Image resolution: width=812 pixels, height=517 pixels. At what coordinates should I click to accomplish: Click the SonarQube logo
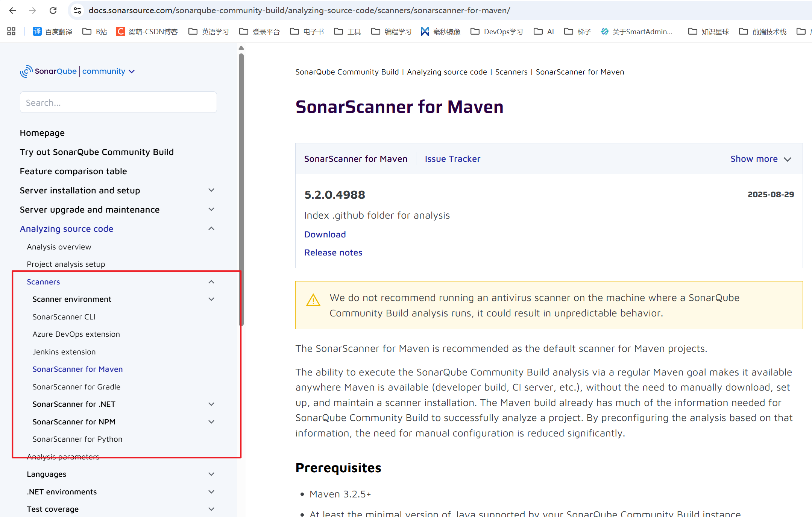click(x=48, y=71)
